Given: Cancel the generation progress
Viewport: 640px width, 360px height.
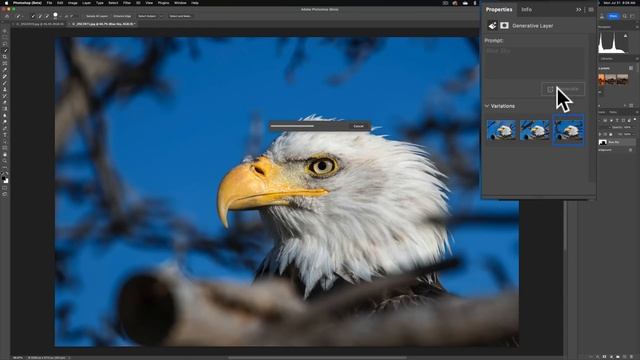Looking at the screenshot, I should pos(358,126).
